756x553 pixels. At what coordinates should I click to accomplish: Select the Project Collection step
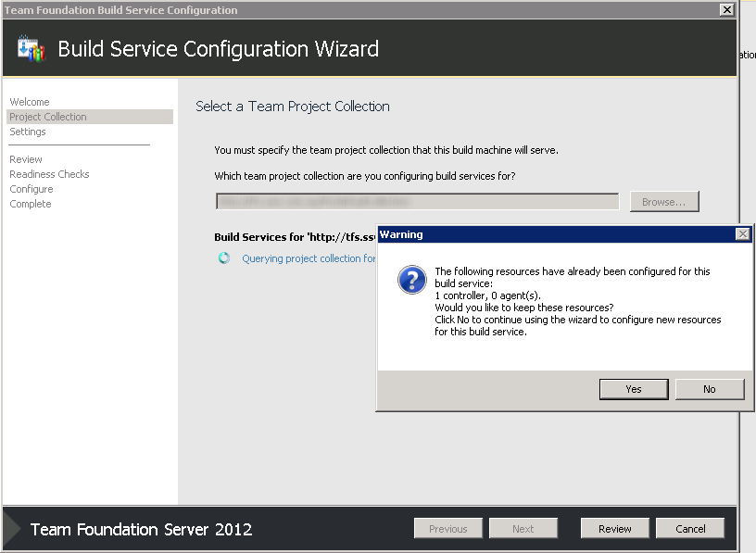tap(90, 117)
